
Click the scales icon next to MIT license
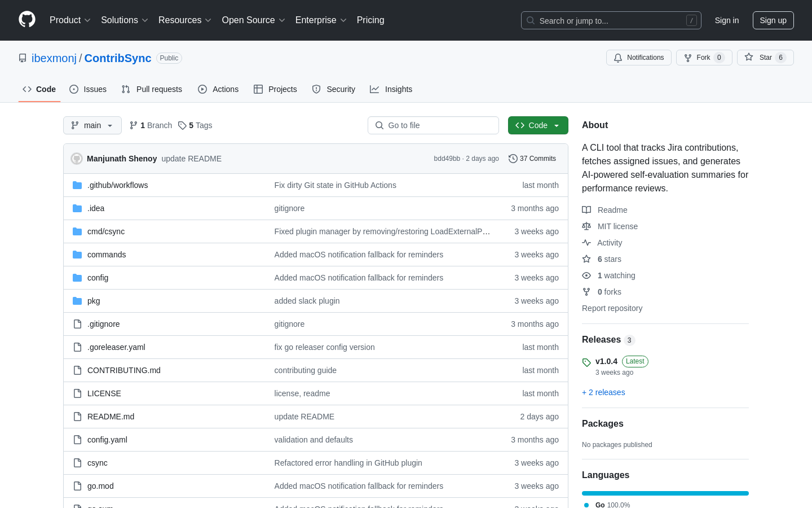[x=586, y=226]
